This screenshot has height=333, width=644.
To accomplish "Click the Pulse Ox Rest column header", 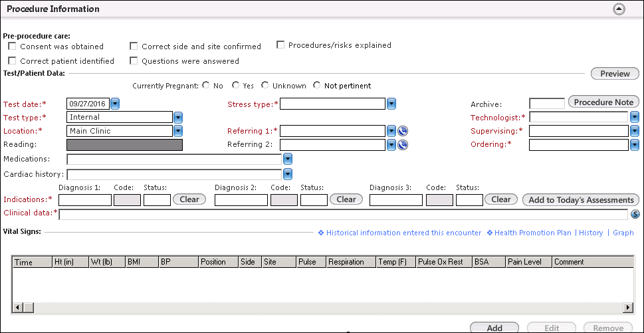I will (445, 262).
